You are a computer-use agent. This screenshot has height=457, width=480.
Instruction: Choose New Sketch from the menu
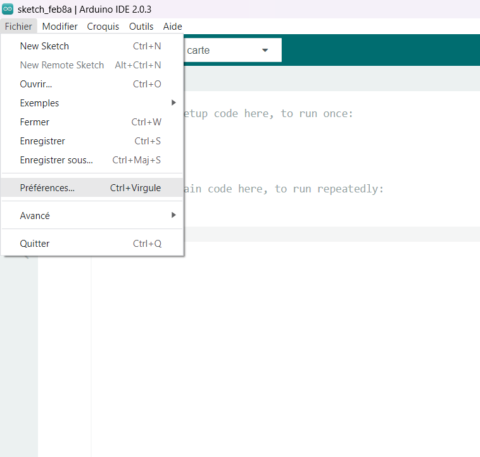coord(92,46)
